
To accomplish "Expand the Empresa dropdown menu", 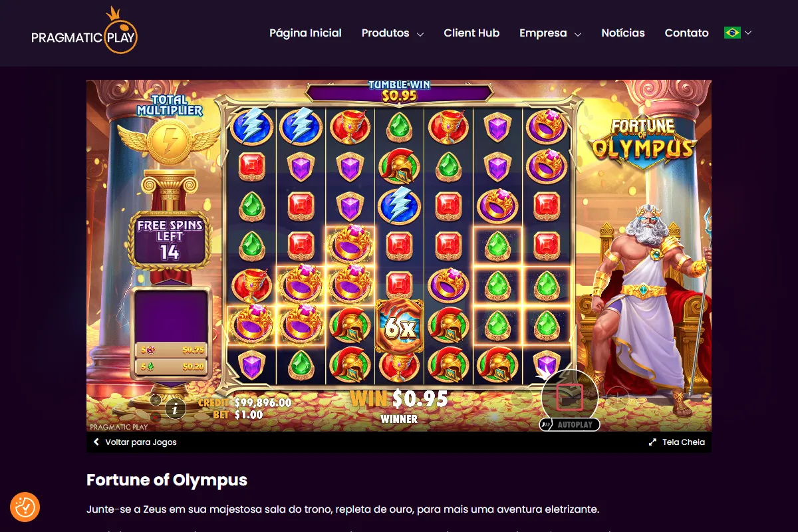I will 550,33.
